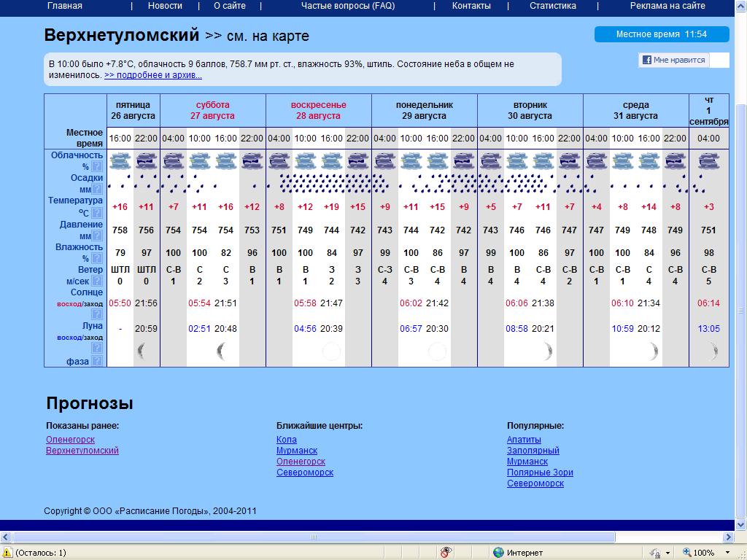Open the Новости menu item
Screen dimensions: 747x560
point(165,6)
